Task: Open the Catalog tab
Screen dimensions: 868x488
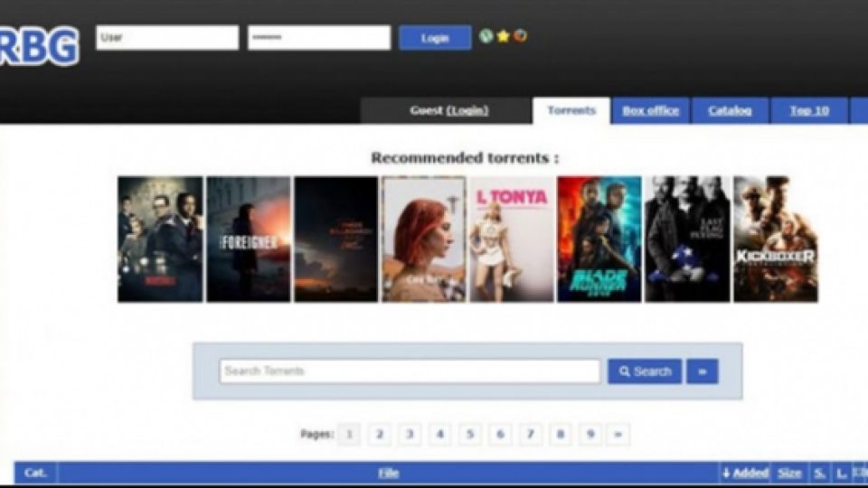Action: [730, 110]
